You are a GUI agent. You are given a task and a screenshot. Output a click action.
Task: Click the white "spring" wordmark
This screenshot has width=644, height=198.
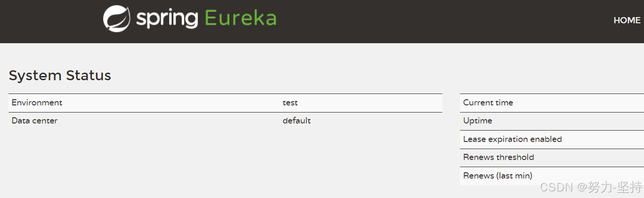pyautogui.click(x=166, y=19)
